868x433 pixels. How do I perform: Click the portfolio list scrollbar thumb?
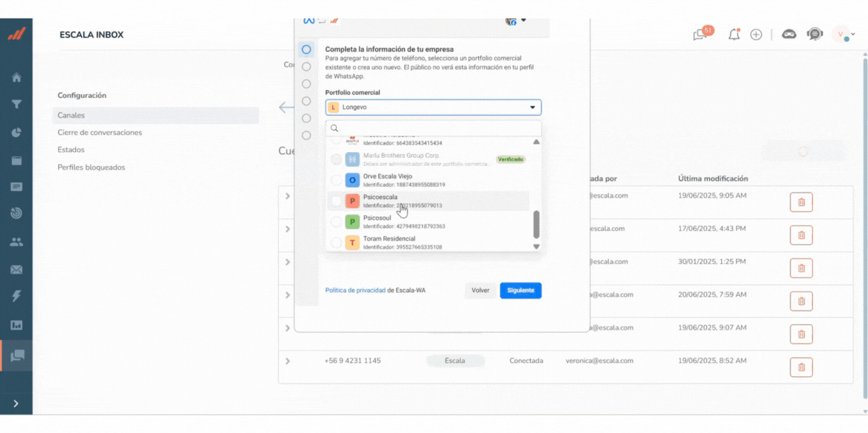536,224
